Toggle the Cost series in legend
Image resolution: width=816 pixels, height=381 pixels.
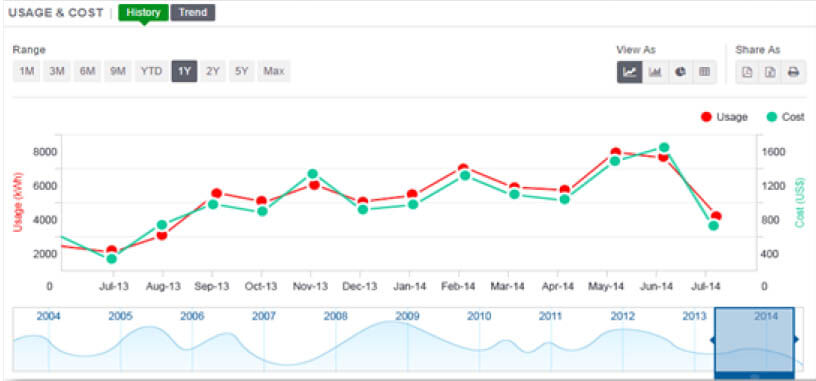tap(785, 117)
